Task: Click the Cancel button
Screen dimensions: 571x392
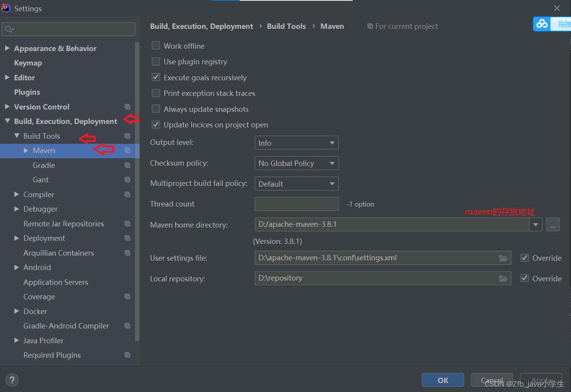Action: coord(492,380)
